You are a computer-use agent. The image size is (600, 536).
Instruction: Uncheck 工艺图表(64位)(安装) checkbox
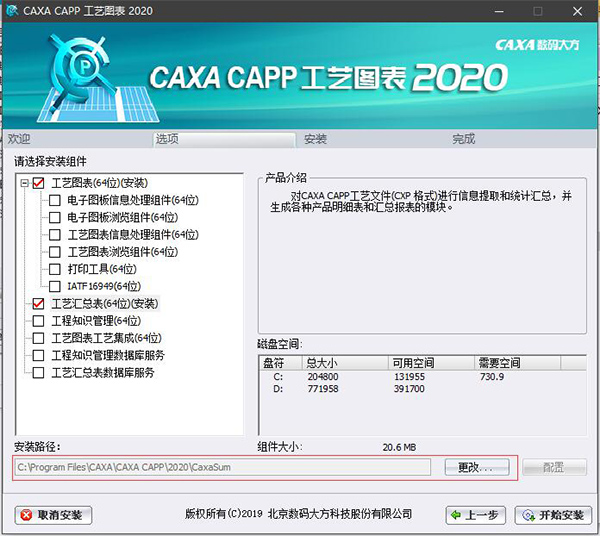(x=38, y=183)
